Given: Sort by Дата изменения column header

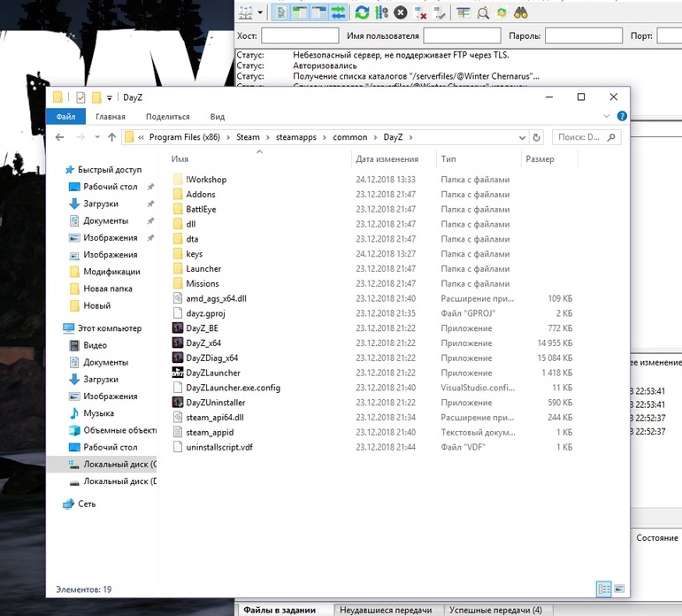Looking at the screenshot, I should point(387,159).
